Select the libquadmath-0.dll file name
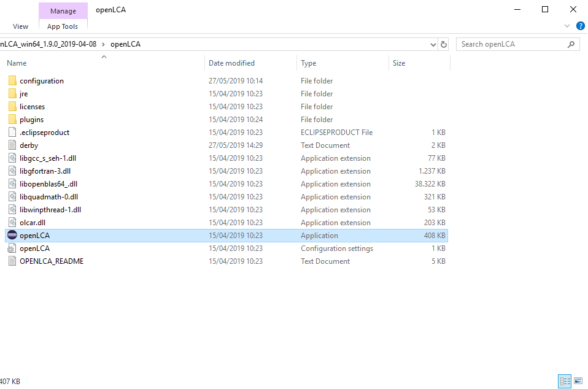588x389 pixels. [x=48, y=197]
